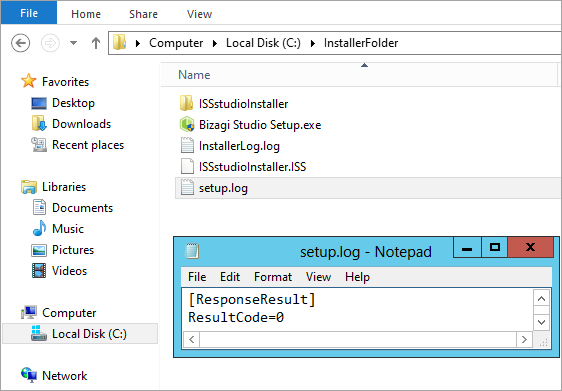This screenshot has height=391, width=562.
Task: Open Videos library
Action: pos(69,271)
